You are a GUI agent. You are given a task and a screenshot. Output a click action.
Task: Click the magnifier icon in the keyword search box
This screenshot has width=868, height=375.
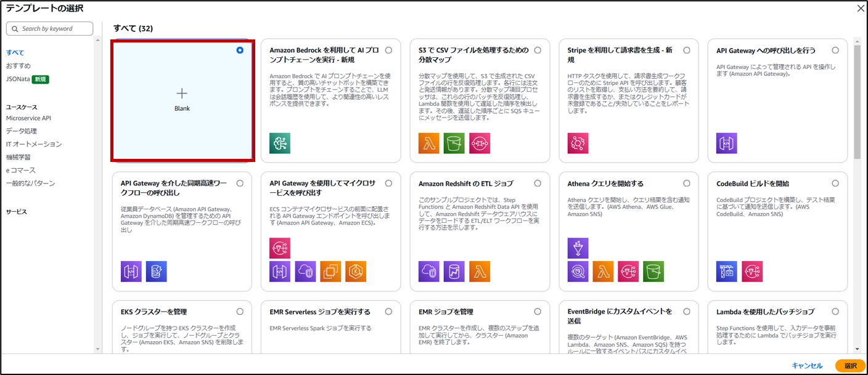point(14,29)
